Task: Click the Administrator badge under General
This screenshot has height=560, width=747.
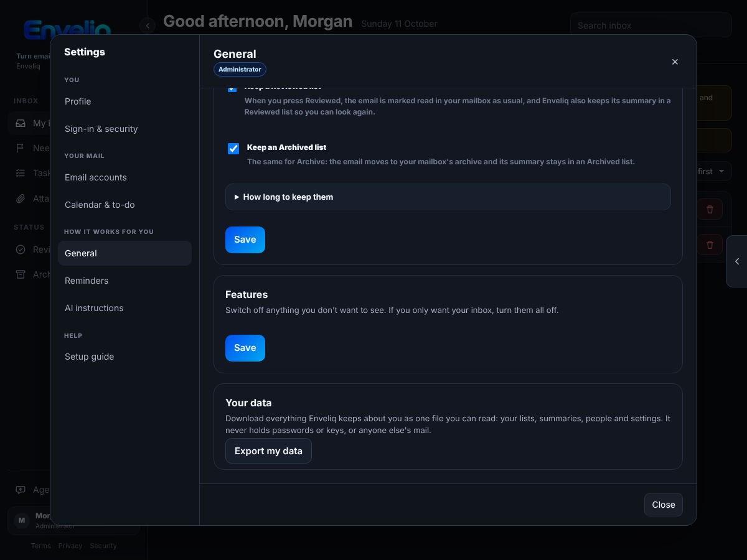Action: 240,70
